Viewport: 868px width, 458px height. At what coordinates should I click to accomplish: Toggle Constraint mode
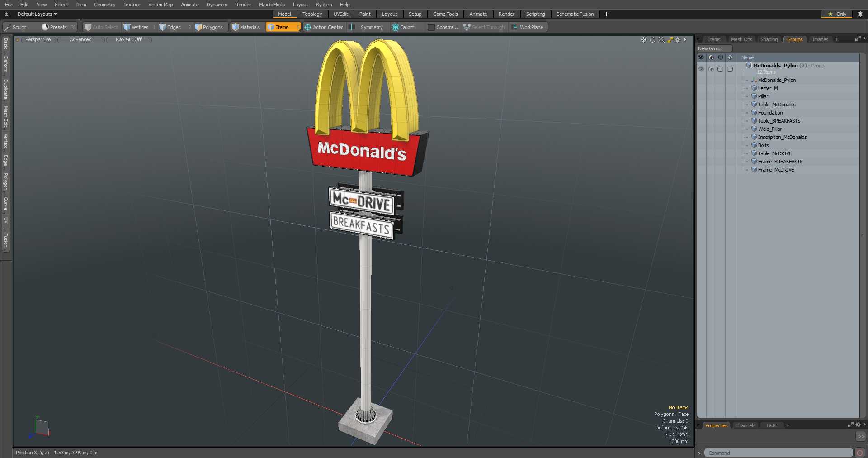click(x=444, y=27)
